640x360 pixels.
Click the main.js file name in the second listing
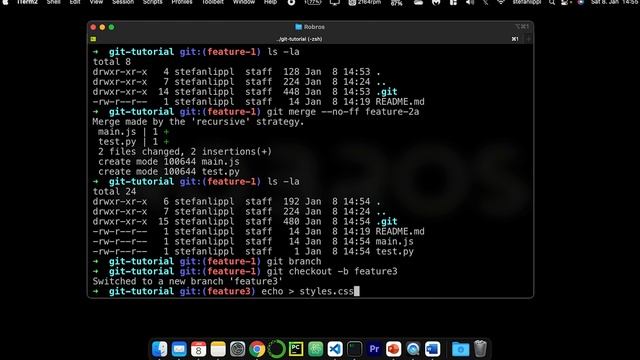pyautogui.click(x=394, y=242)
